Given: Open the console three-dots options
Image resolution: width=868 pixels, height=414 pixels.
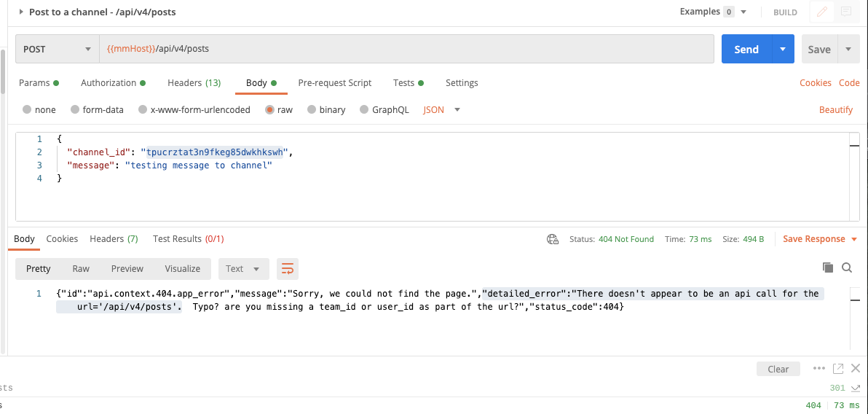Looking at the screenshot, I should pos(819,368).
